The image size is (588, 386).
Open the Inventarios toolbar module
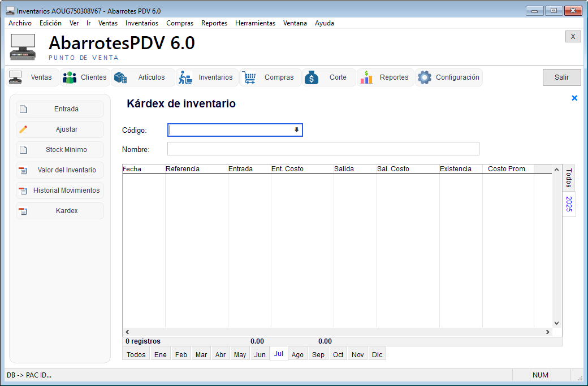[207, 77]
